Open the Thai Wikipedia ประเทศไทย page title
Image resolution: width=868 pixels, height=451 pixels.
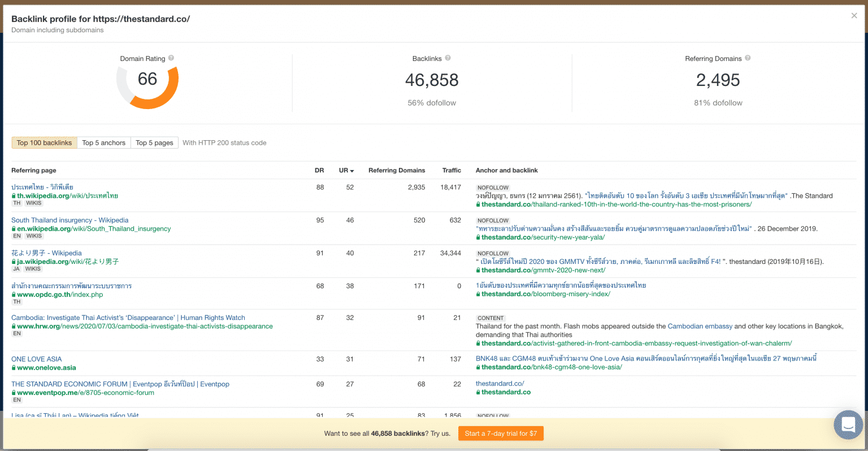click(x=42, y=187)
